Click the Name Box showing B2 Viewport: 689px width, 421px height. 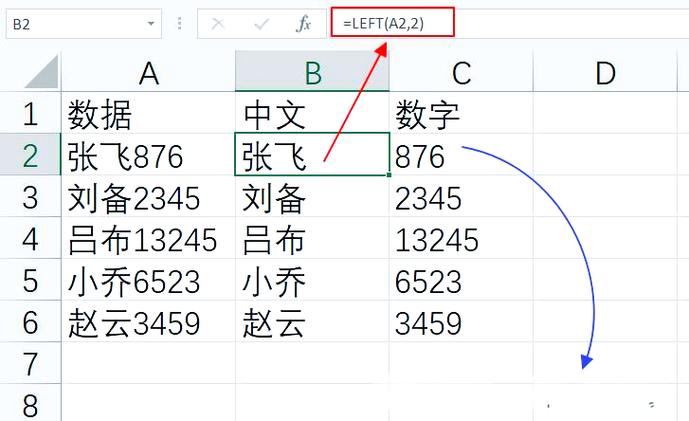83,24
